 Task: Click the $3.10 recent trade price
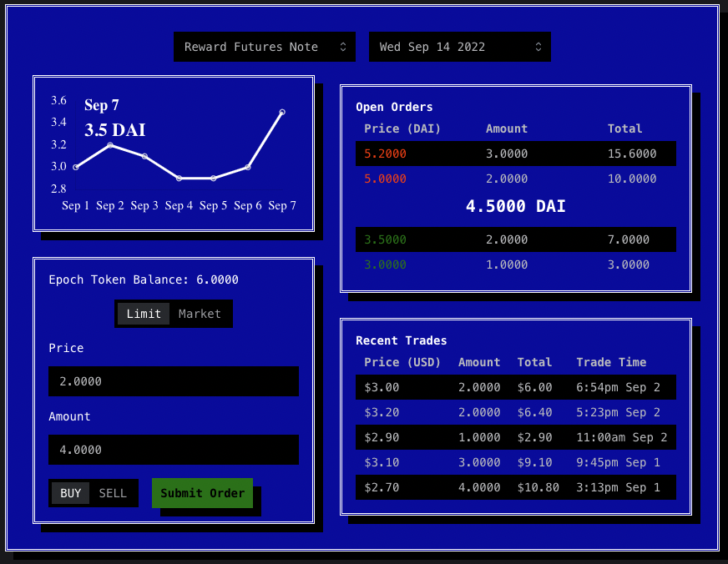coord(382,462)
